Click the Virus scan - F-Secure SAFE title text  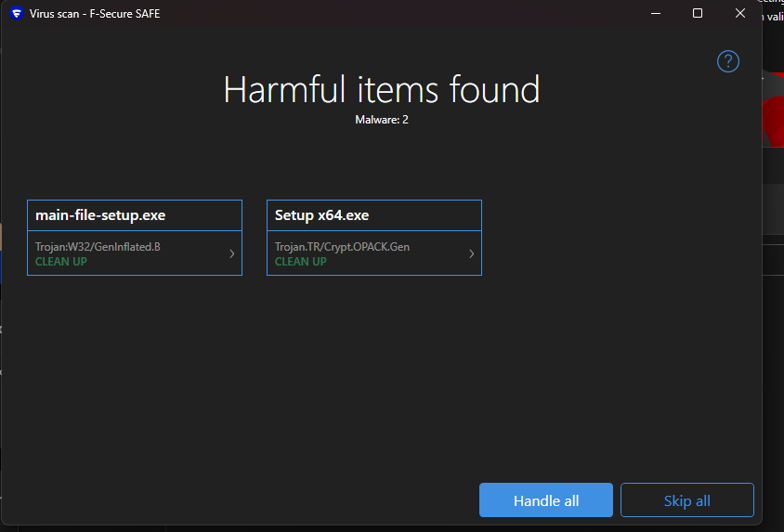95,14
